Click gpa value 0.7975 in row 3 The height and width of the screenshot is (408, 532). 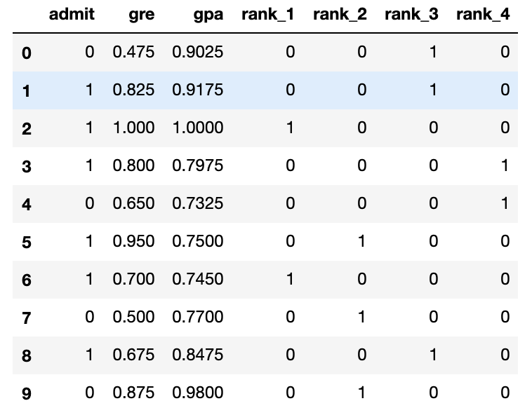pos(198,165)
